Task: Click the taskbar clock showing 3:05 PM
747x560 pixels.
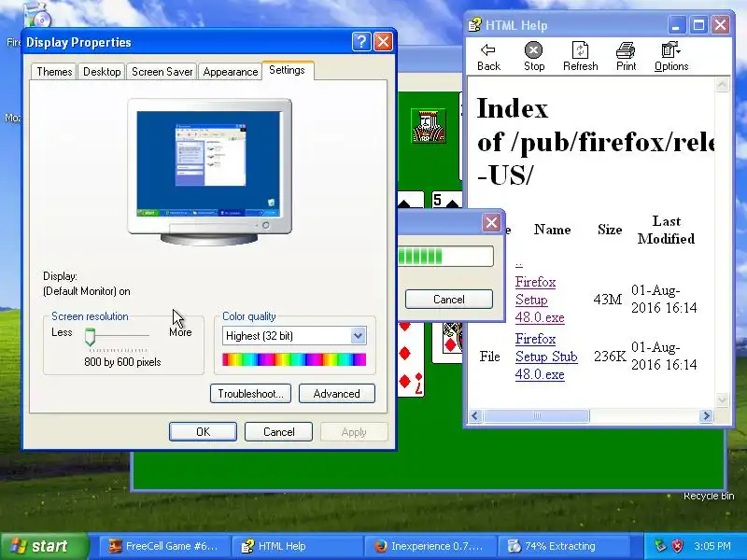Action: pyautogui.click(x=712, y=546)
